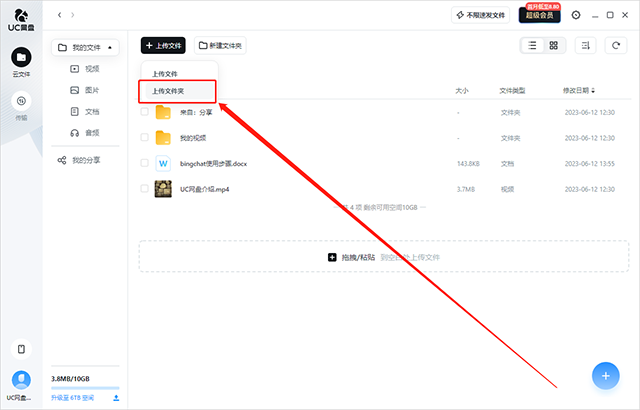The width and height of the screenshot is (640, 410).
Task: Switch to list view
Action: (x=532, y=45)
